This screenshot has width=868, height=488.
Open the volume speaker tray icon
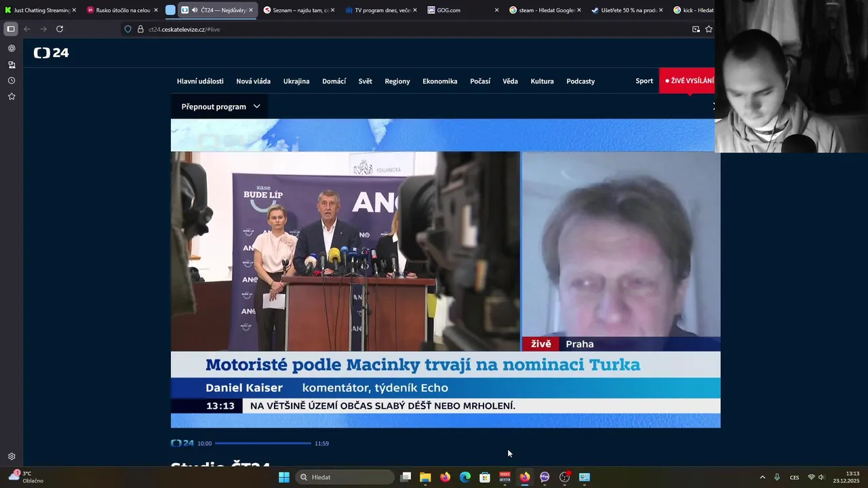click(821, 477)
